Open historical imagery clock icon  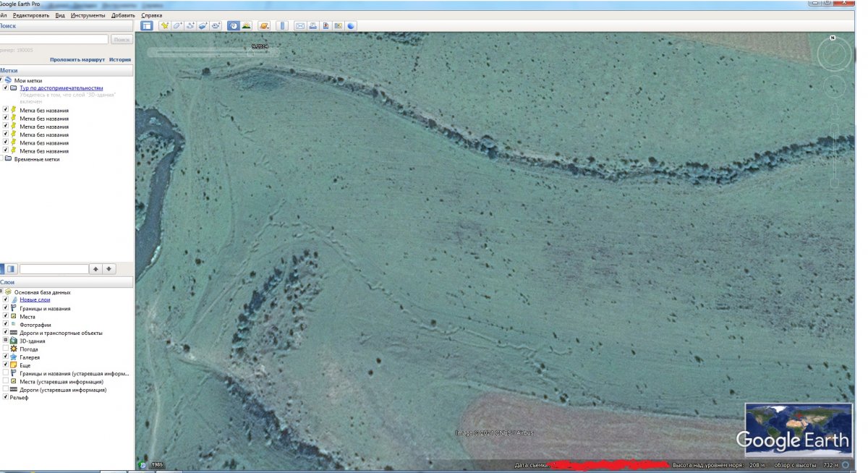(234, 26)
